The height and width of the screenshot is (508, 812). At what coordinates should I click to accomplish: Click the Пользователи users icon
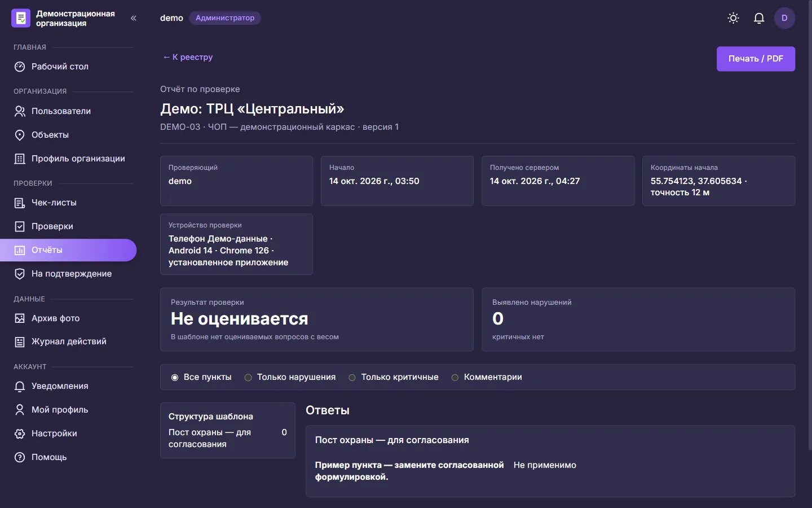point(20,111)
